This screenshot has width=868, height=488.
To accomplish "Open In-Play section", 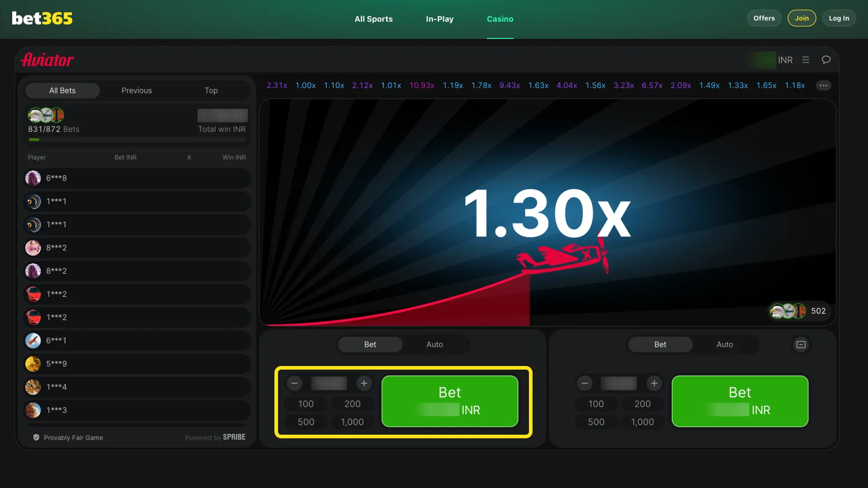I will point(439,19).
